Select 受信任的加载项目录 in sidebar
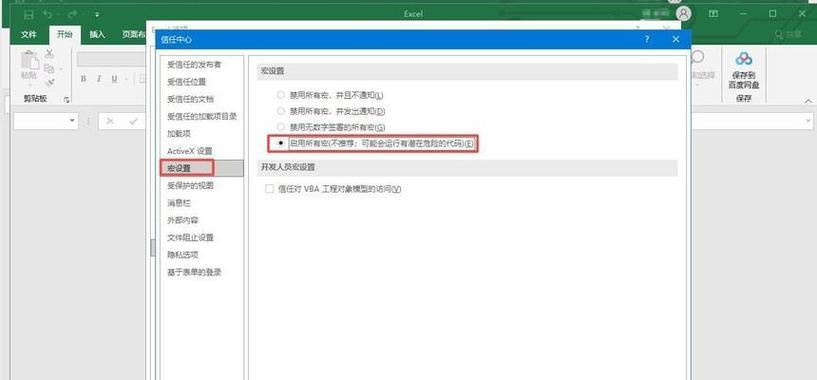The width and height of the screenshot is (817, 380). (202, 116)
